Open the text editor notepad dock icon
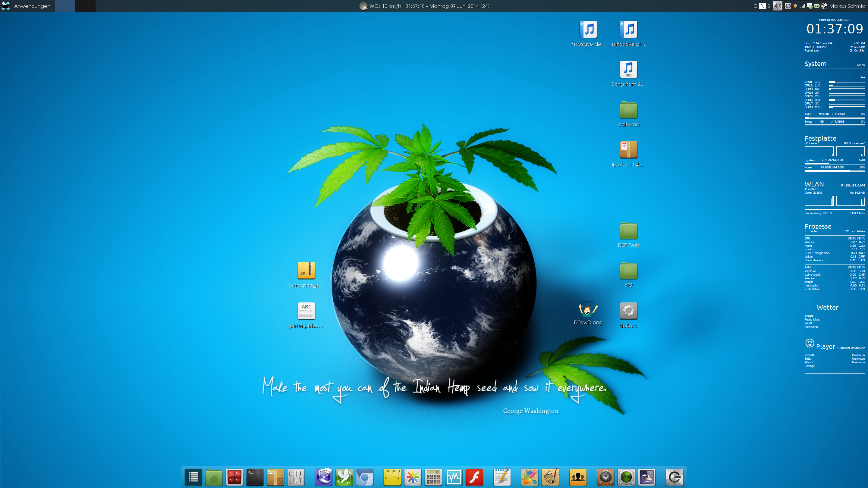The height and width of the screenshot is (488, 868). pyautogui.click(x=502, y=477)
